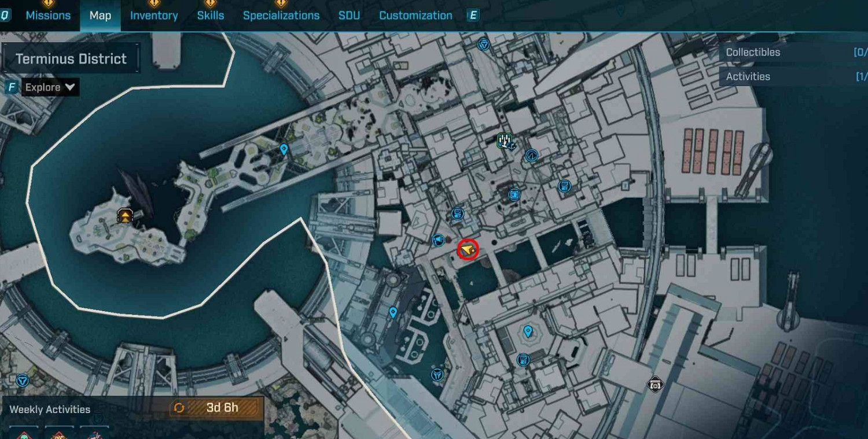Click the Catch-A-Ride diamond icon at bottom right
Image resolution: width=868 pixels, height=439 pixels.
point(656,383)
